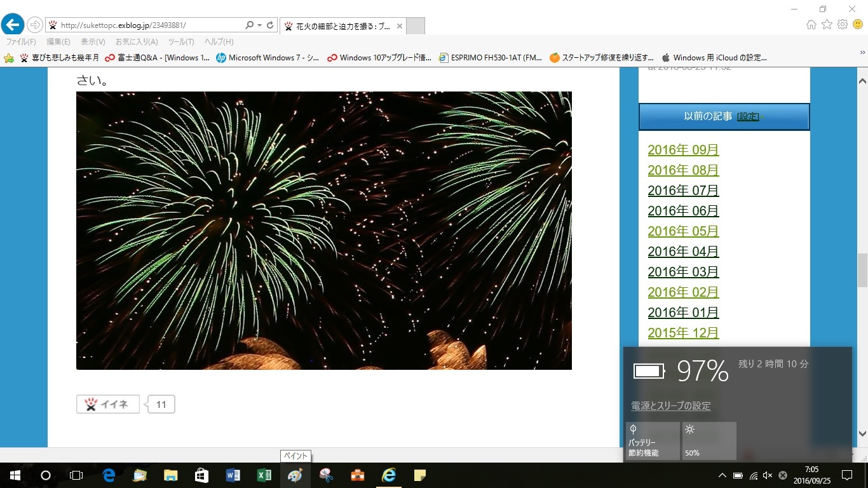Image resolution: width=868 pixels, height=488 pixels.
Task: Refresh the page with the reload icon
Action: coord(270,25)
